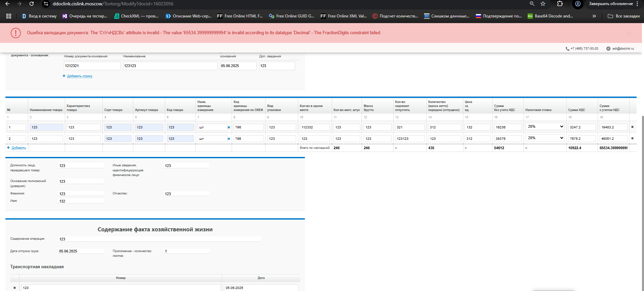Edit row 1 sum without VAT 16236

(x=508, y=127)
